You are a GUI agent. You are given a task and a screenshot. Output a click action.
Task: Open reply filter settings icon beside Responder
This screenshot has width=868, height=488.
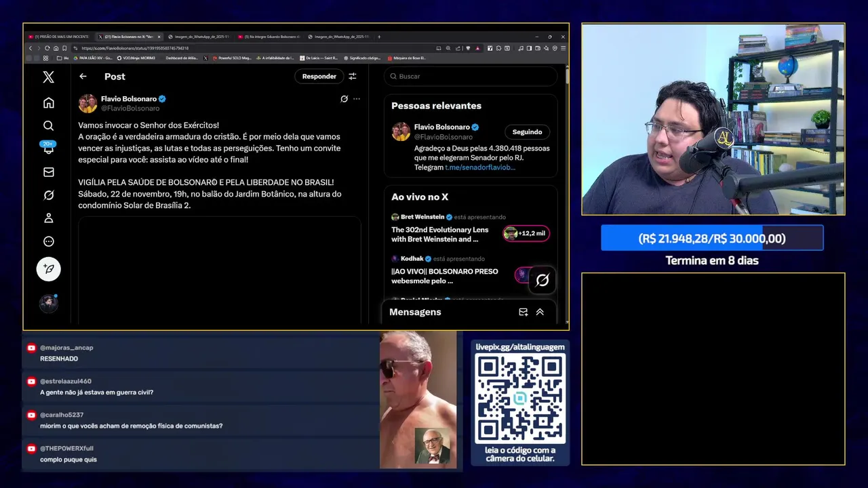pos(353,77)
